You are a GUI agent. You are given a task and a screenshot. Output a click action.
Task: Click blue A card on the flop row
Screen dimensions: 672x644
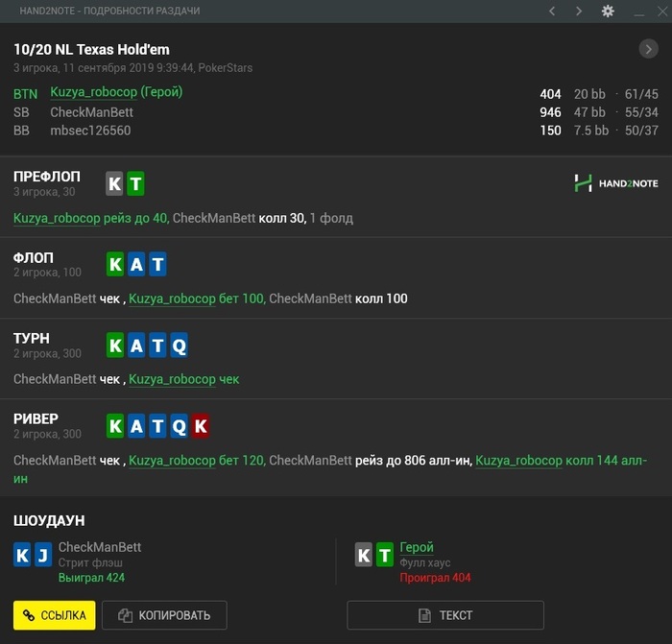click(x=136, y=264)
